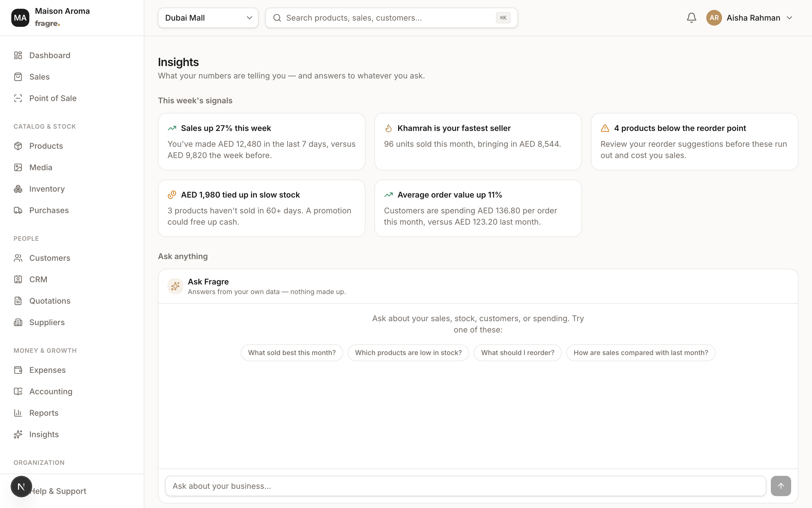
Task: Choose "What should I reorder?" suggestion
Action: tap(518, 353)
